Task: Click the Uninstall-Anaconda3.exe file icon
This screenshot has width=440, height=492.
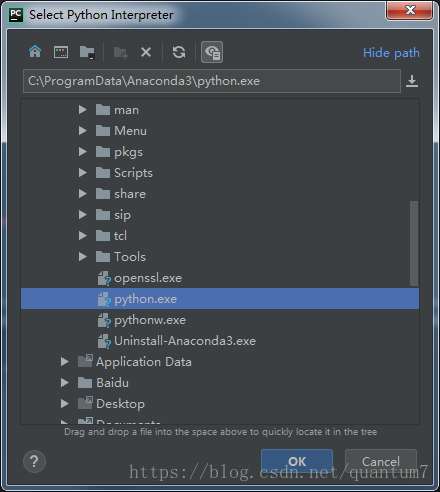Action: [104, 342]
